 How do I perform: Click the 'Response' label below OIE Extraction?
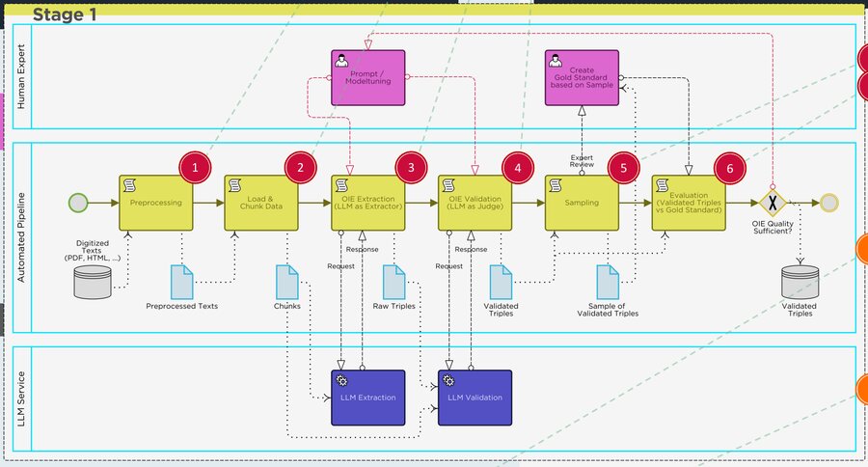[x=362, y=249]
